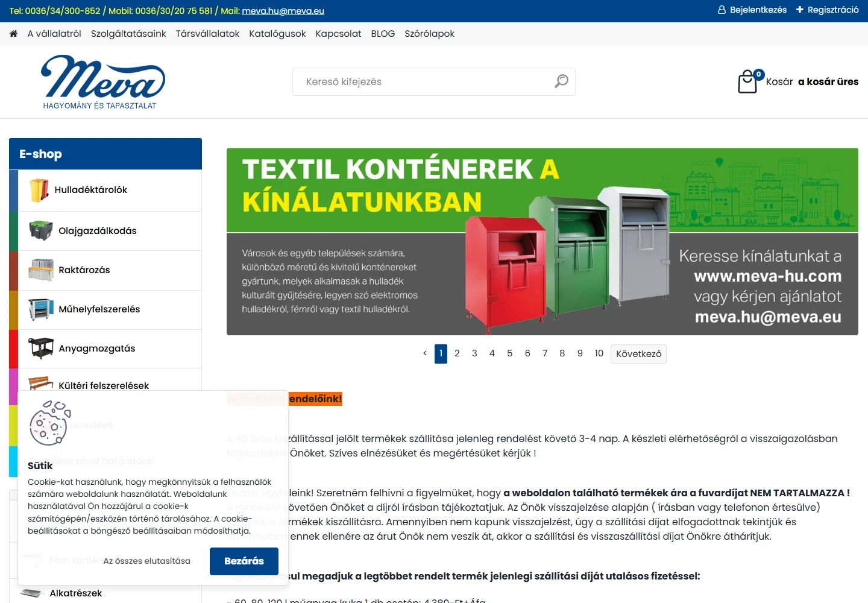Go to previous banner slide arrow
The image size is (868, 603).
click(x=425, y=353)
